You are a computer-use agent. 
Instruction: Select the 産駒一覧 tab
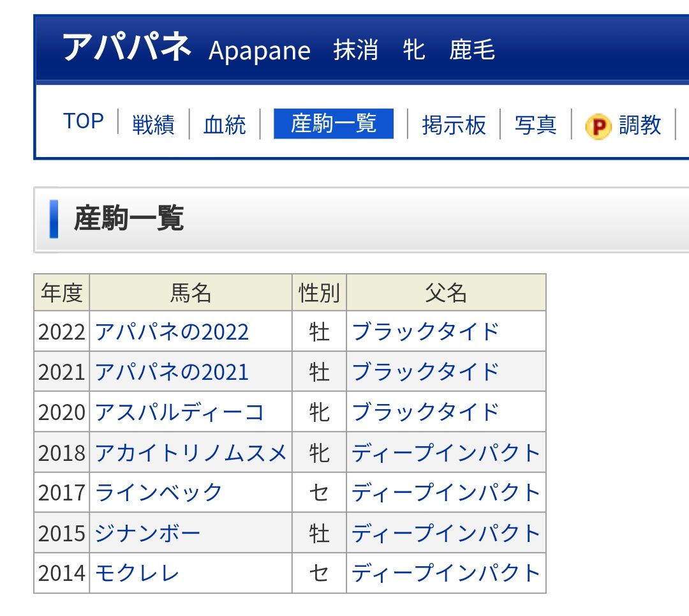pos(334,124)
